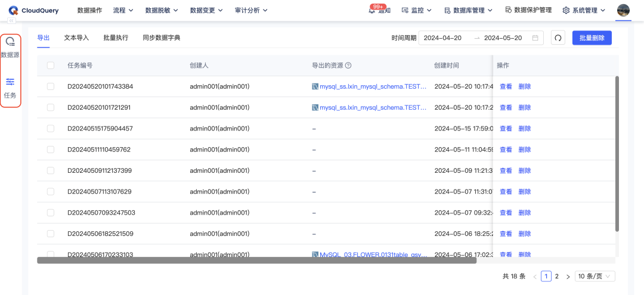This screenshot has height=295, width=644.
Task: Click the help icon beside 导出的资源
Action: [x=348, y=65]
